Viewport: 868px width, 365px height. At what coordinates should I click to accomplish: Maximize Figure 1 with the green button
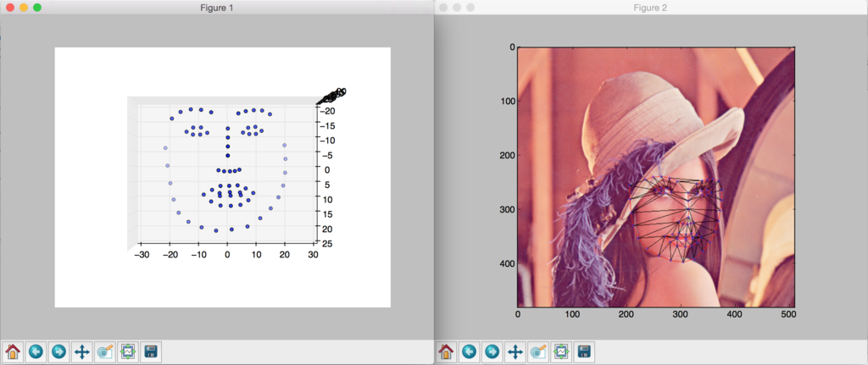pyautogui.click(x=37, y=8)
